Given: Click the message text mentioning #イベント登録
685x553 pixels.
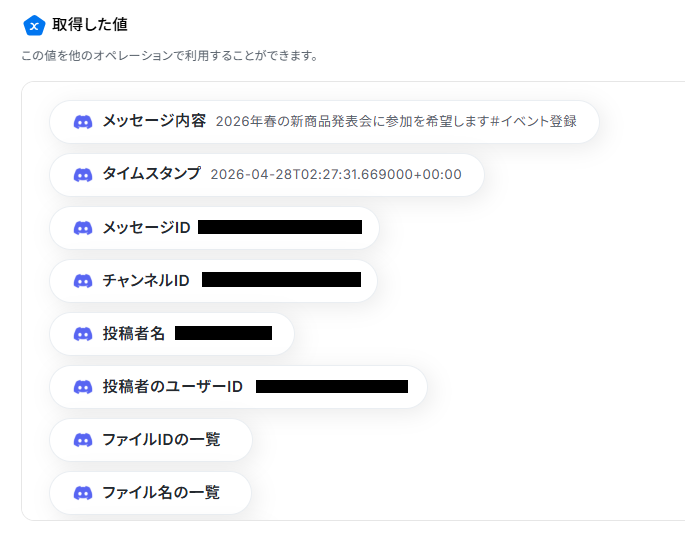Looking at the screenshot, I should point(396,121).
